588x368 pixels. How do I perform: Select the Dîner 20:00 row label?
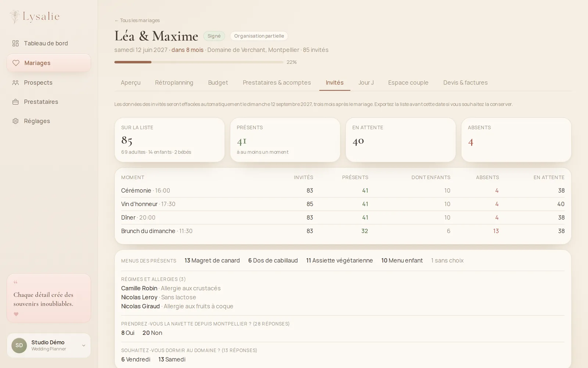click(x=138, y=218)
